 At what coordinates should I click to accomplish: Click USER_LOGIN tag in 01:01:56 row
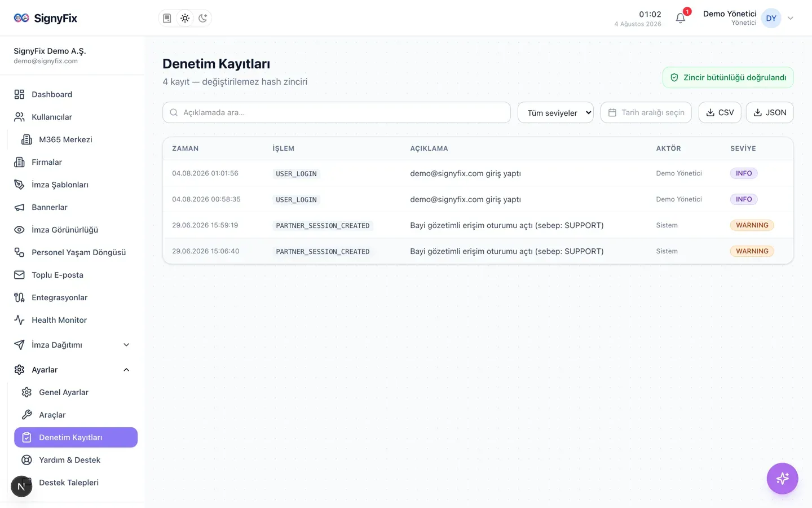(296, 174)
